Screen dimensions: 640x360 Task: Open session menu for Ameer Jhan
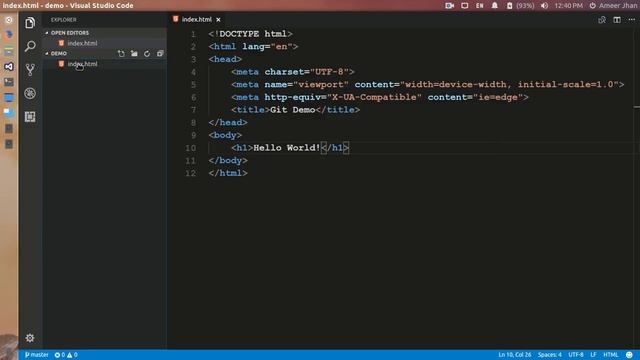point(613,6)
